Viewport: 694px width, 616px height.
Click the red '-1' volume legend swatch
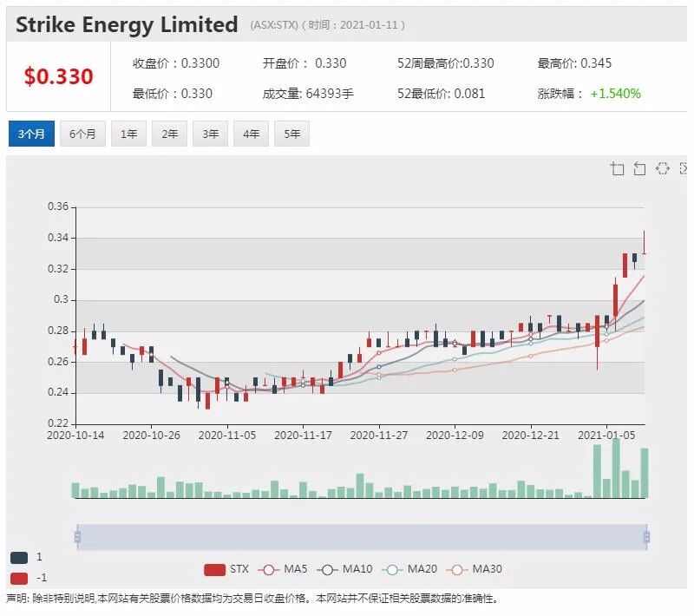point(19,579)
